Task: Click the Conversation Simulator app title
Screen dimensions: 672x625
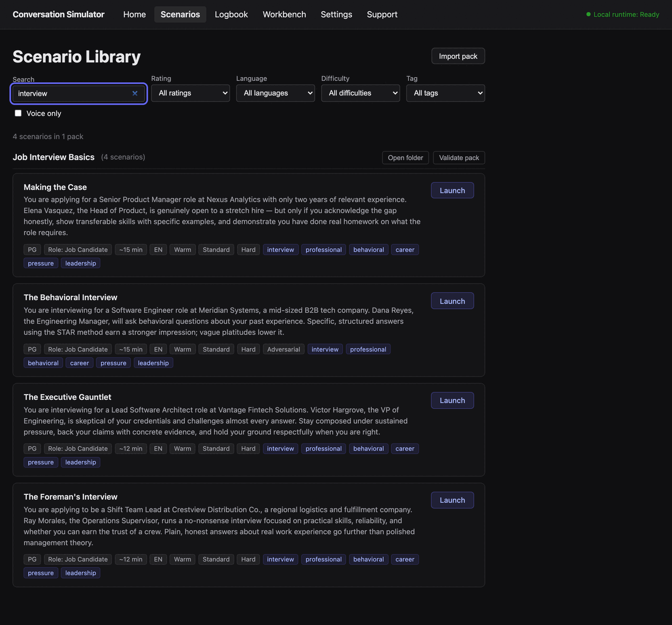Action: point(58,15)
